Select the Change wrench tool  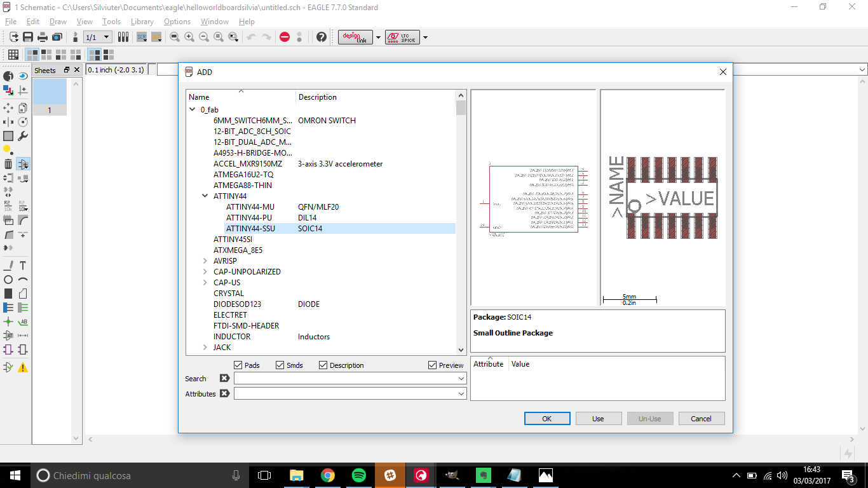click(23, 136)
